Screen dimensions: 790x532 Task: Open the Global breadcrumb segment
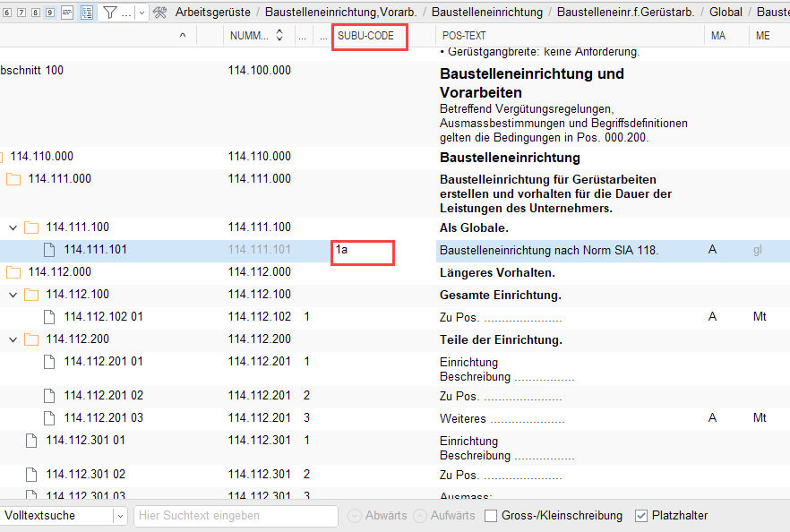pos(726,13)
